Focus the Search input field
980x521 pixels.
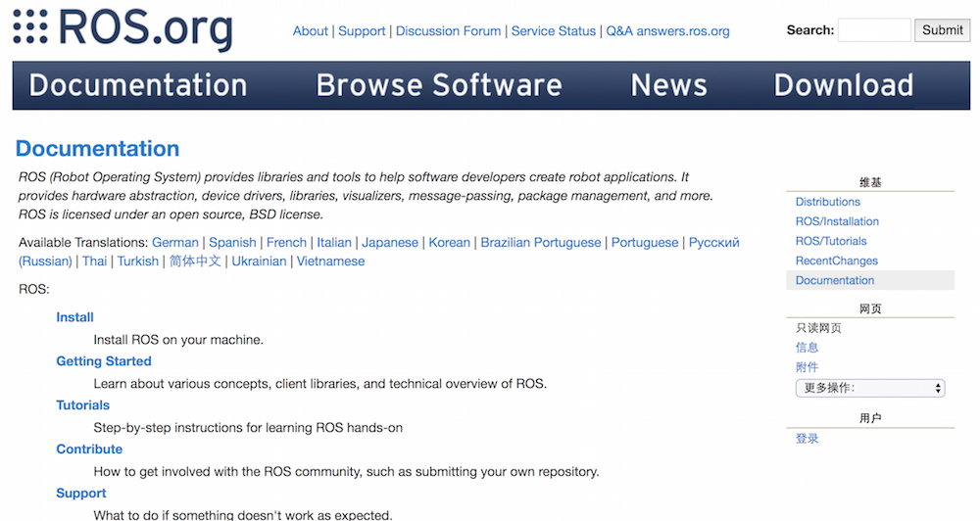click(874, 30)
